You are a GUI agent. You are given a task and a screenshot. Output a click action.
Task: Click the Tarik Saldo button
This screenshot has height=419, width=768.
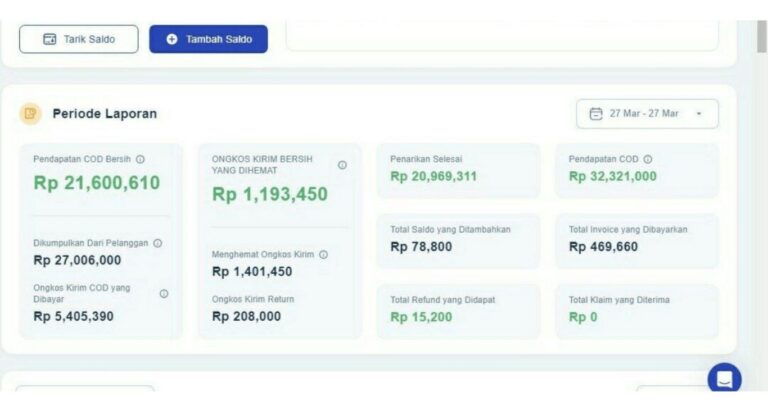coord(78,39)
